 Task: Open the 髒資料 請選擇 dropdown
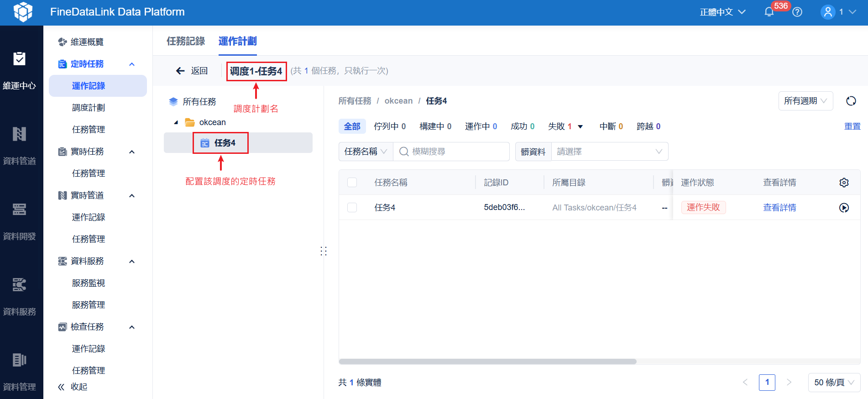point(610,152)
